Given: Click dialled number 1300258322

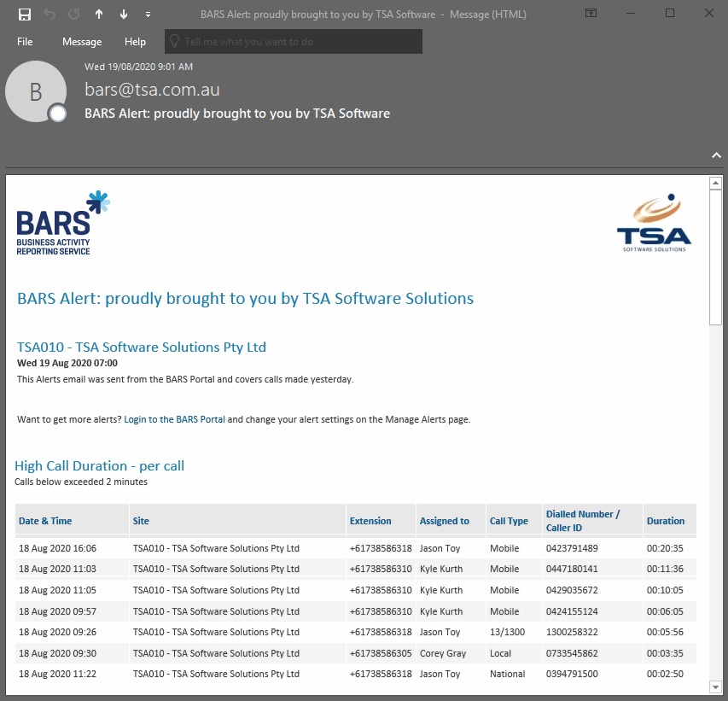Looking at the screenshot, I should (x=572, y=632).
